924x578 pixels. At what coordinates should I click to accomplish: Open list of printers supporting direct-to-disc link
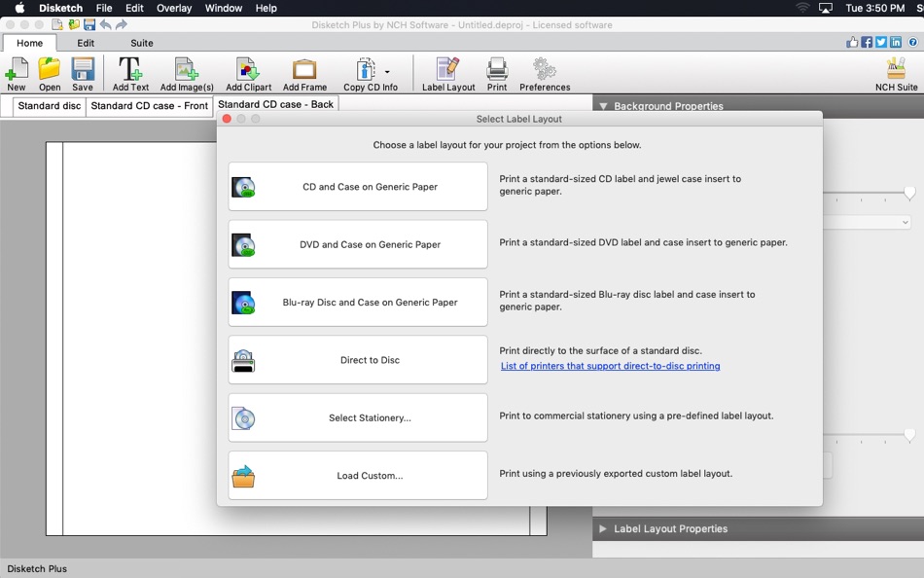(x=610, y=366)
